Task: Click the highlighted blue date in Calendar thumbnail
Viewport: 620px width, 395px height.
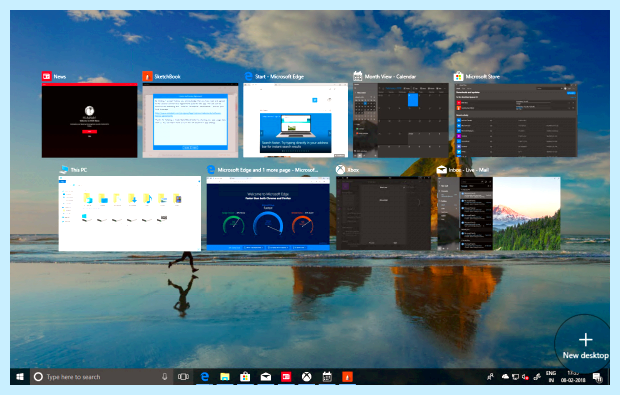Action: 413,100
